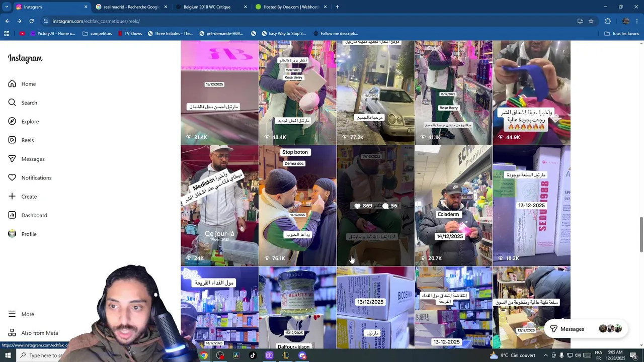
Task: Open the competitors bookmarks folder
Action: pos(97,34)
